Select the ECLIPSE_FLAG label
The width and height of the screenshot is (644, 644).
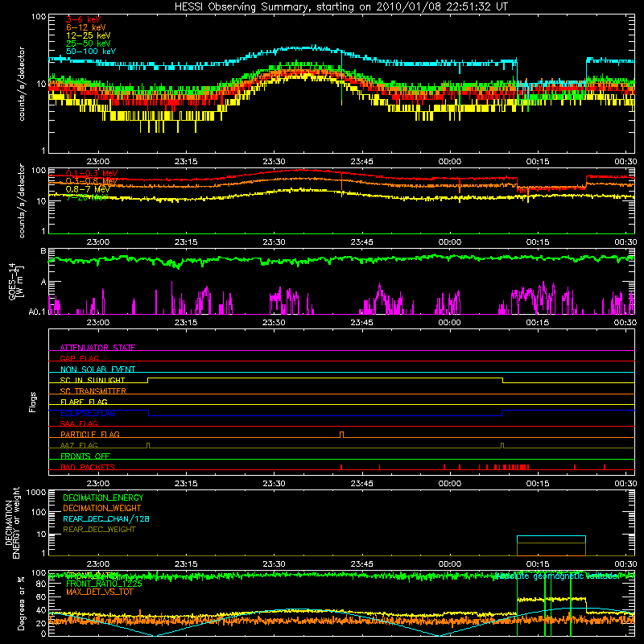88,413
